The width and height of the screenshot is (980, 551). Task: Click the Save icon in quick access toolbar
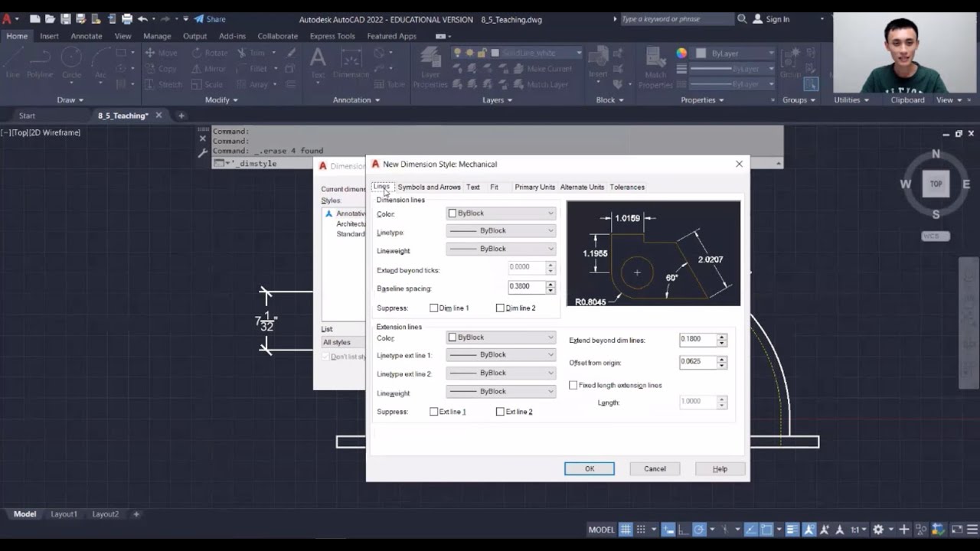66,18
